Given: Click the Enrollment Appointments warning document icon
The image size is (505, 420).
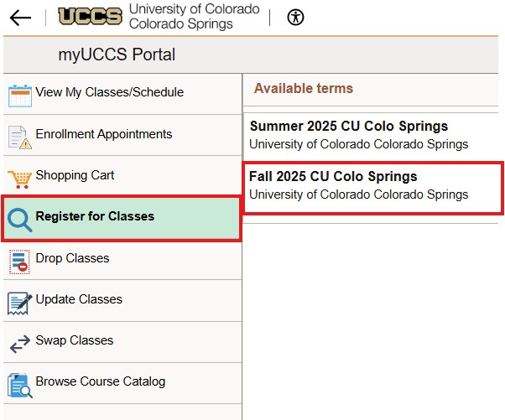Looking at the screenshot, I should (x=19, y=136).
